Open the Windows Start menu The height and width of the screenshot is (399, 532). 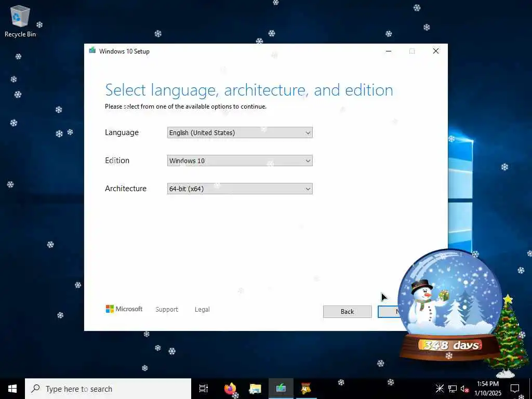click(x=12, y=389)
